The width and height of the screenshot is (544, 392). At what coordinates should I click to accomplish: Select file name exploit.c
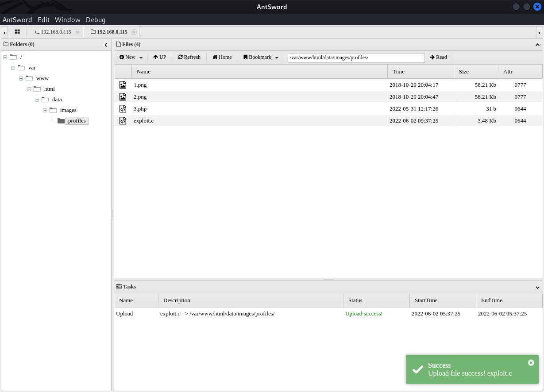pos(144,120)
